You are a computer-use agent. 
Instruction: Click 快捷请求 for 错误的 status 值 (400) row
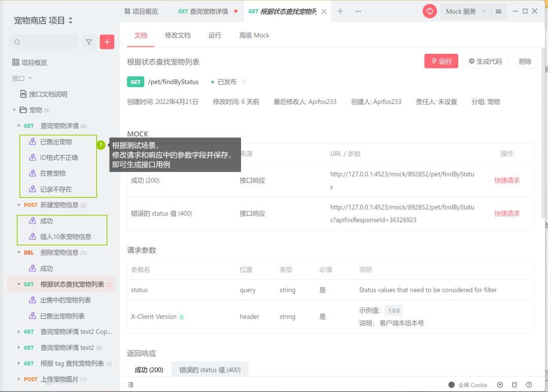coord(507,213)
